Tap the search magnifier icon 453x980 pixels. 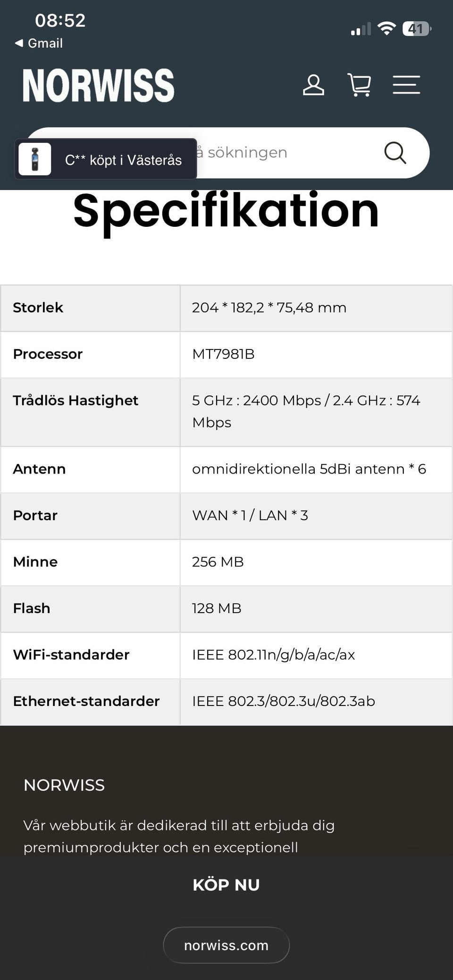pyautogui.click(x=395, y=152)
